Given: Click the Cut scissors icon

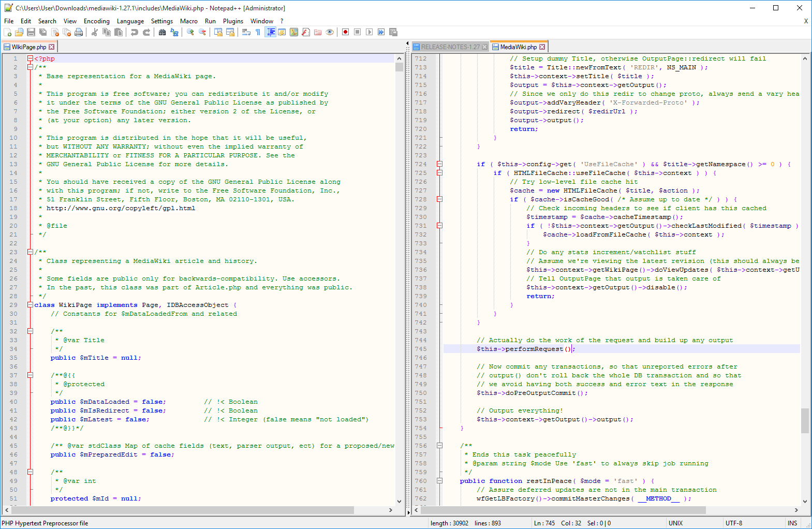Looking at the screenshot, I should 95,32.
